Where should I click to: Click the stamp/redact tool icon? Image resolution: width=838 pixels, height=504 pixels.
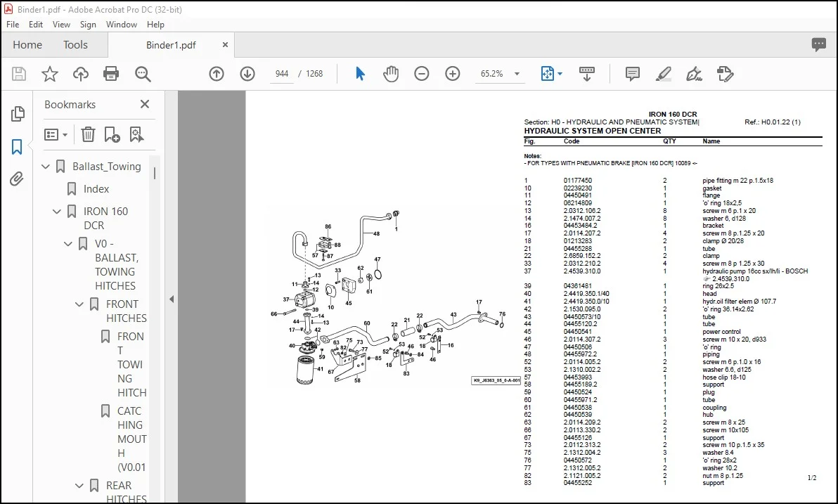tap(726, 74)
